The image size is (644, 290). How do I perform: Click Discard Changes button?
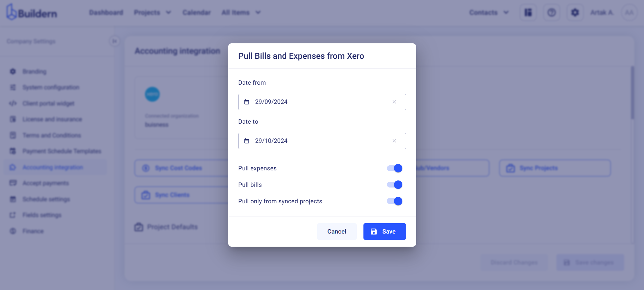click(x=514, y=262)
